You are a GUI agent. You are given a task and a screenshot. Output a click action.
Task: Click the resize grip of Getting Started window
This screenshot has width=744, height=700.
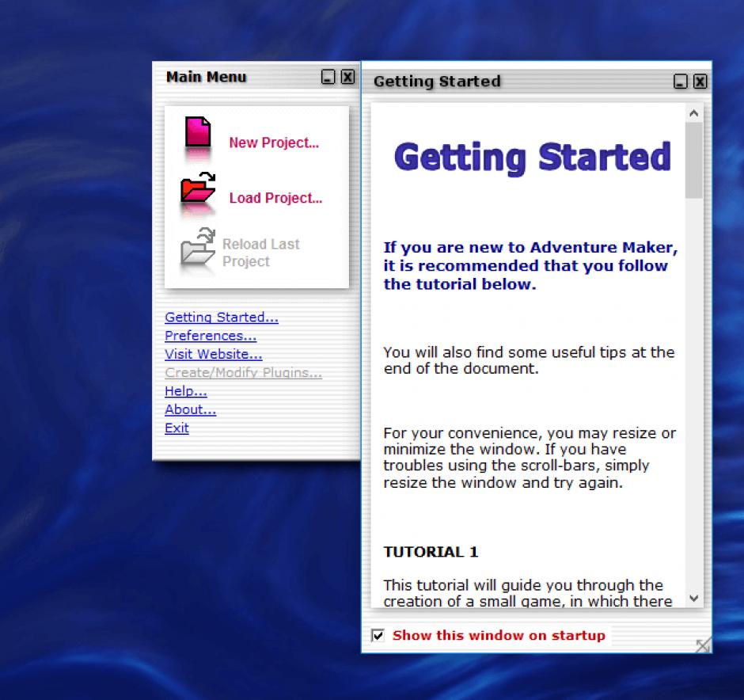[703, 645]
